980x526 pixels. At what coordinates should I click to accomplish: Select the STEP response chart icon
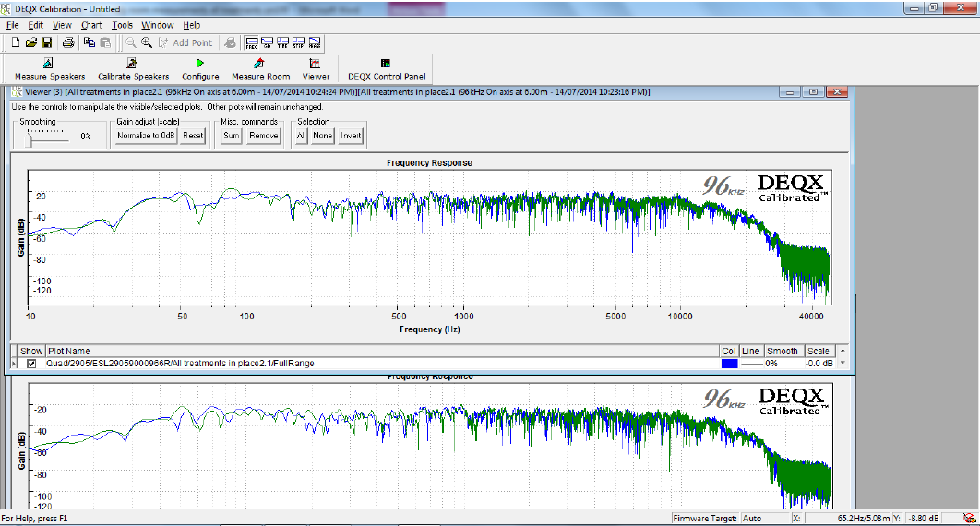click(299, 42)
